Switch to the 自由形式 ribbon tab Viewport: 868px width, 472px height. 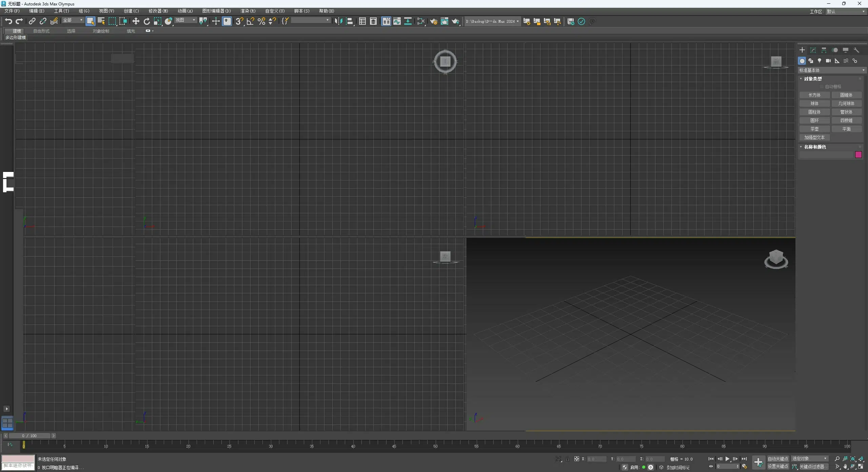coord(41,31)
